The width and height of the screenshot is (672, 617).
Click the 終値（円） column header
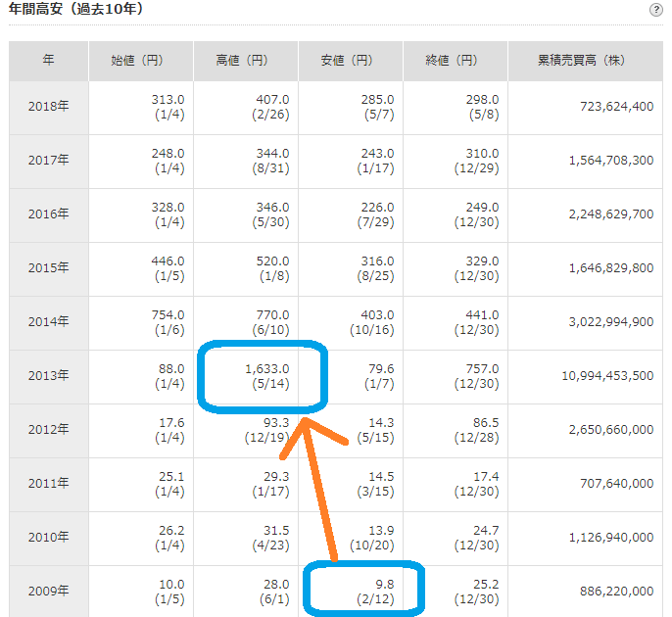click(x=455, y=61)
